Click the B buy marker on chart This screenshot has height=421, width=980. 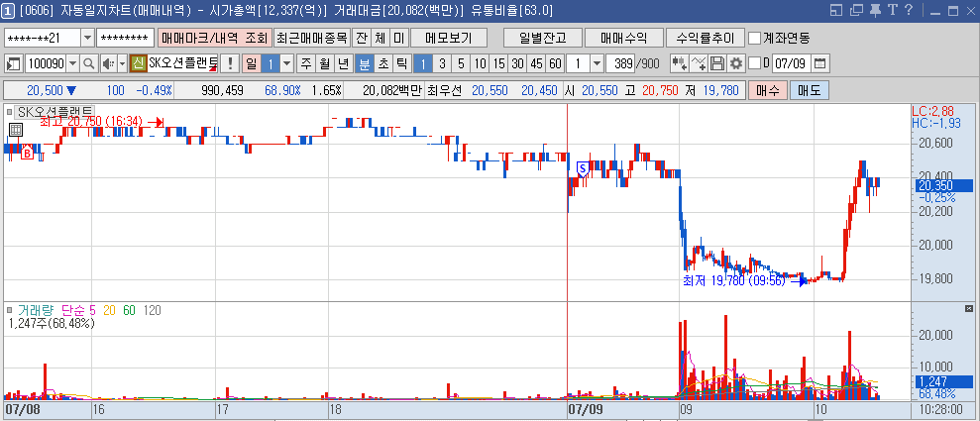27,152
